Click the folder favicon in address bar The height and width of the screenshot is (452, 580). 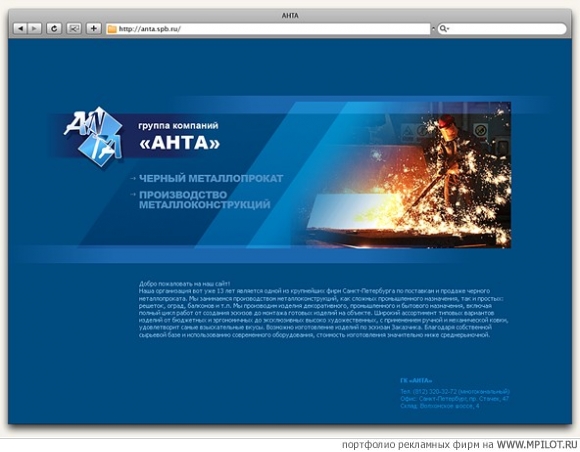coord(112,29)
